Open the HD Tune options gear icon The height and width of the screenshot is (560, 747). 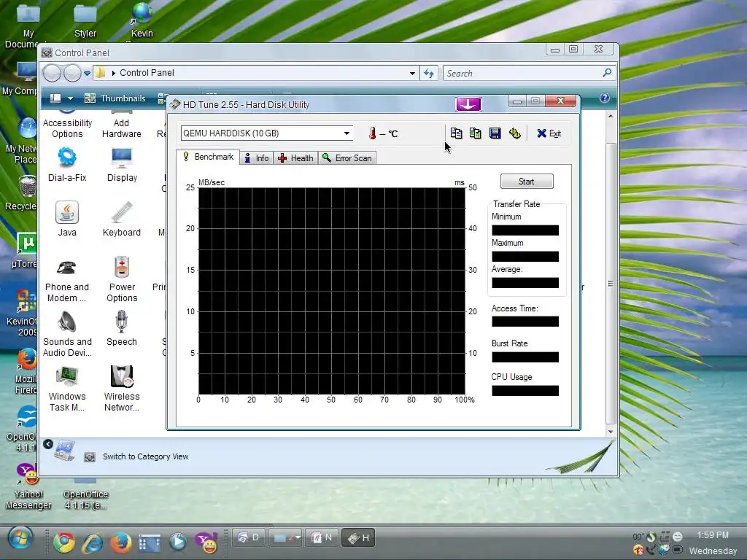pyautogui.click(x=514, y=133)
